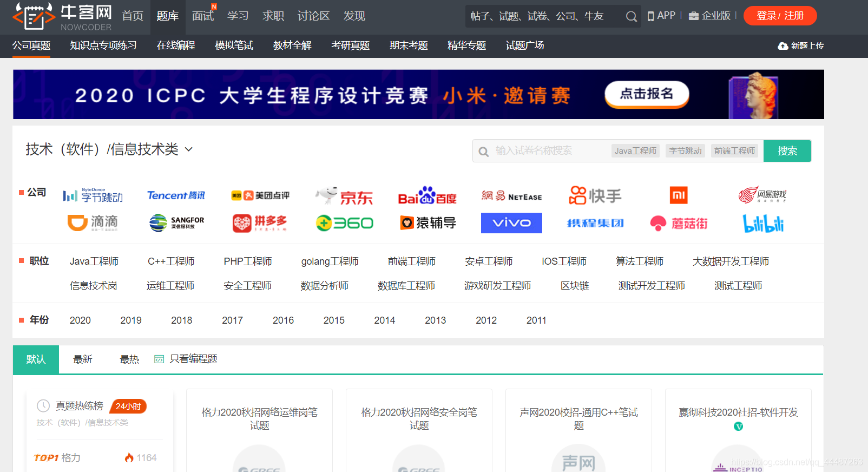The width and height of the screenshot is (868, 472).
Task: Filter by year 2016
Action: tap(283, 320)
